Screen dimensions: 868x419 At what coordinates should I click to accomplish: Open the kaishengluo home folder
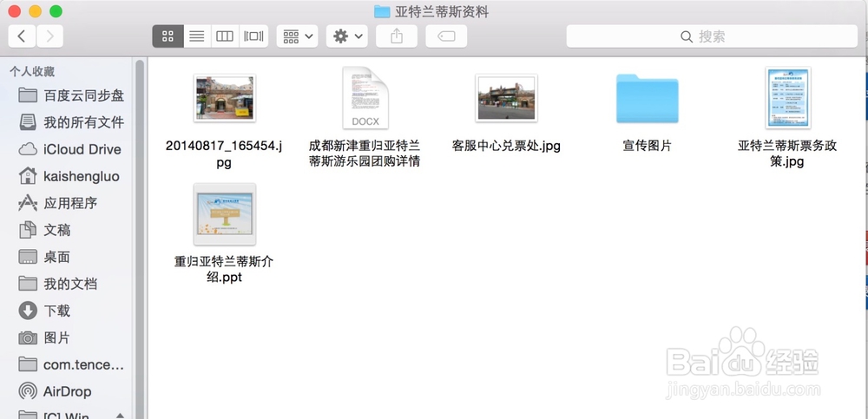tap(71, 177)
